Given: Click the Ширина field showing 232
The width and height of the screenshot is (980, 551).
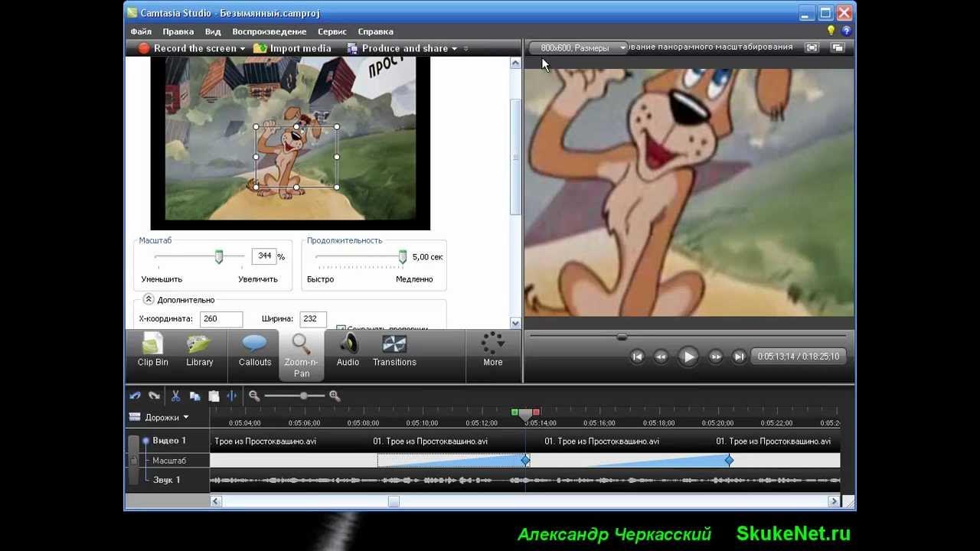Looking at the screenshot, I should pyautogui.click(x=314, y=319).
